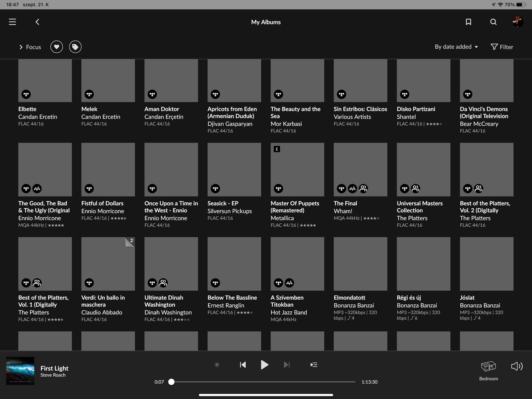Open the By date added sort dropdown
Image resolution: width=532 pixels, height=399 pixels.
(456, 47)
